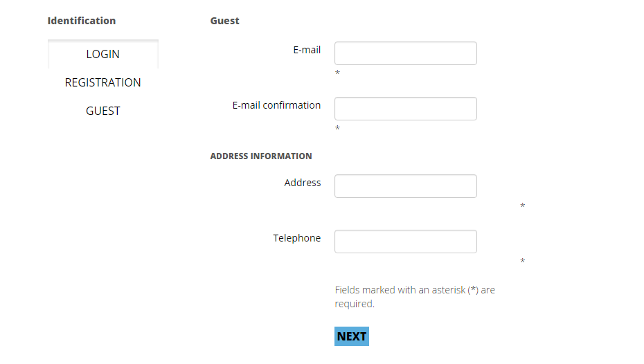Click the asterisk below E-mail confirmation field
This screenshot has width=644, height=364.
pos(337,129)
